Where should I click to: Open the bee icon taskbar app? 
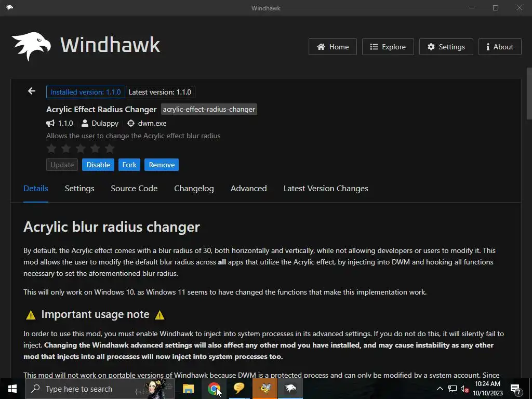click(x=265, y=389)
